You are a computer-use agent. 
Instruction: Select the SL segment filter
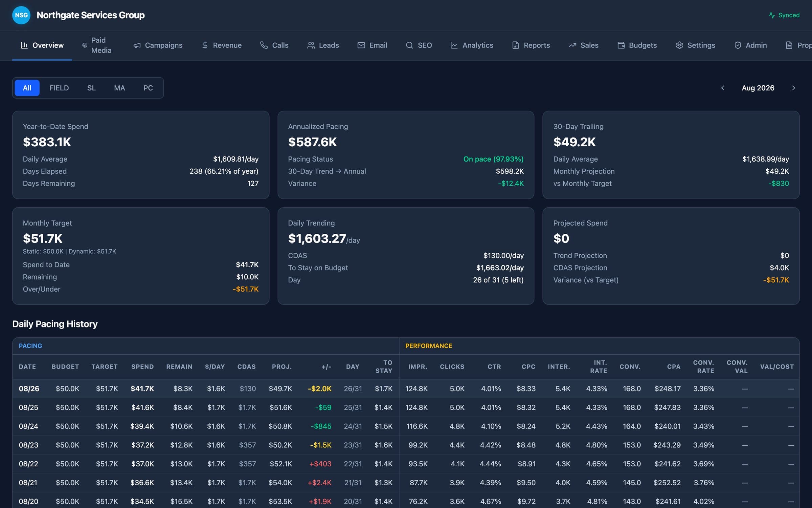(91, 88)
